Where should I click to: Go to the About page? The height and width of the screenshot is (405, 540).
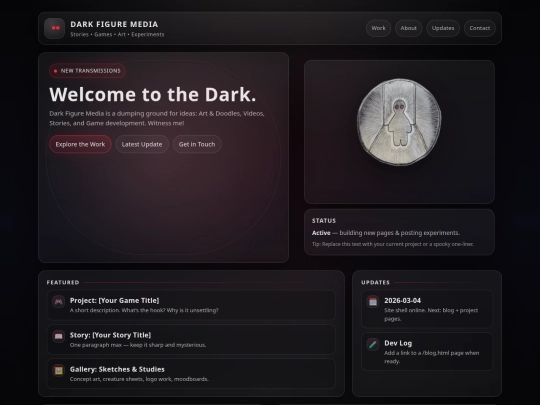tap(408, 28)
